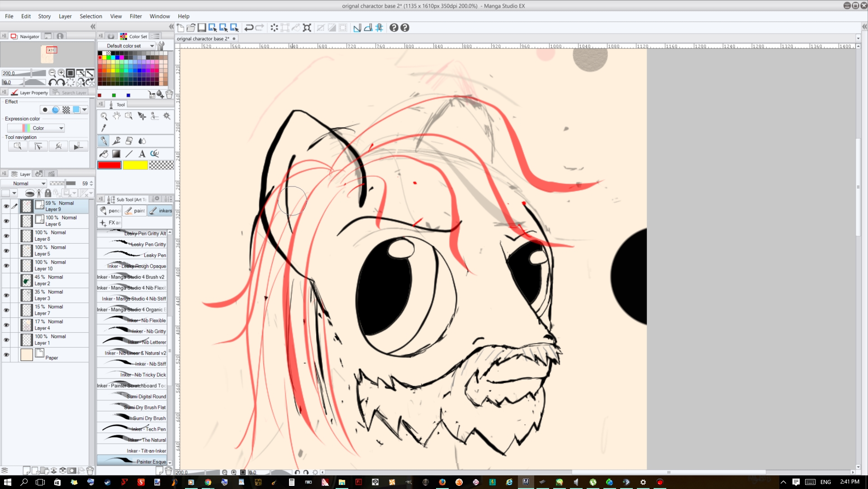The image size is (868, 489).
Task: Select the Blend droplets tool
Action: coord(142,141)
